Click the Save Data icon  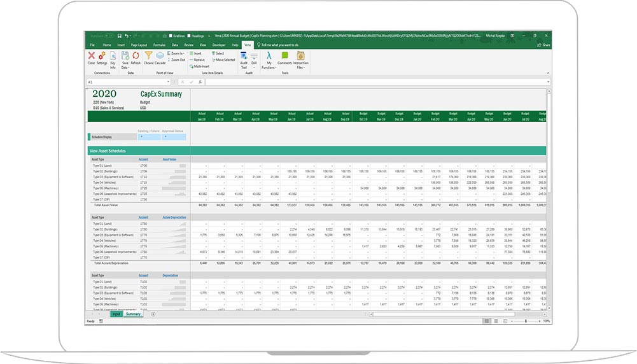[x=125, y=55]
